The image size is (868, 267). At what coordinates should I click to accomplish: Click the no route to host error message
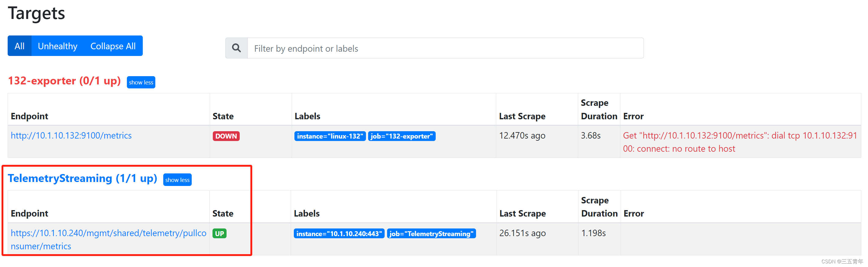(738, 142)
